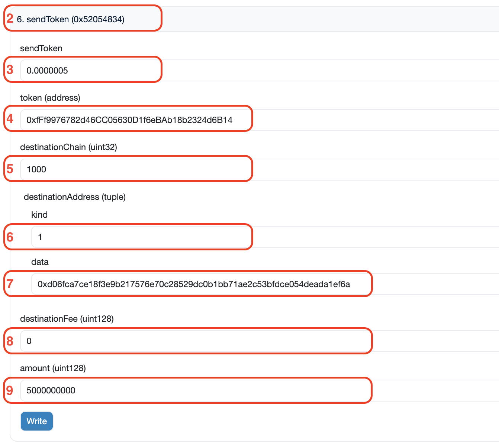Screen dimensions: 499x448
Task: Click the token (address) label
Action: (50, 98)
